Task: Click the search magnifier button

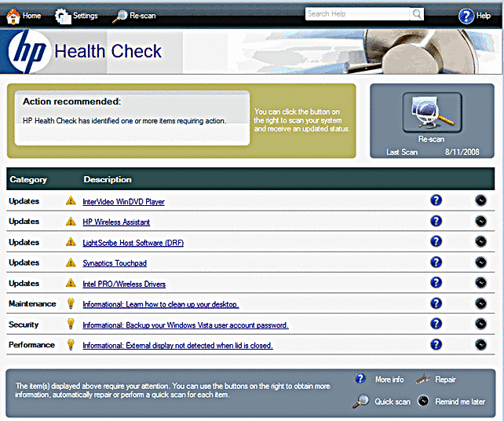Action: click(x=417, y=14)
